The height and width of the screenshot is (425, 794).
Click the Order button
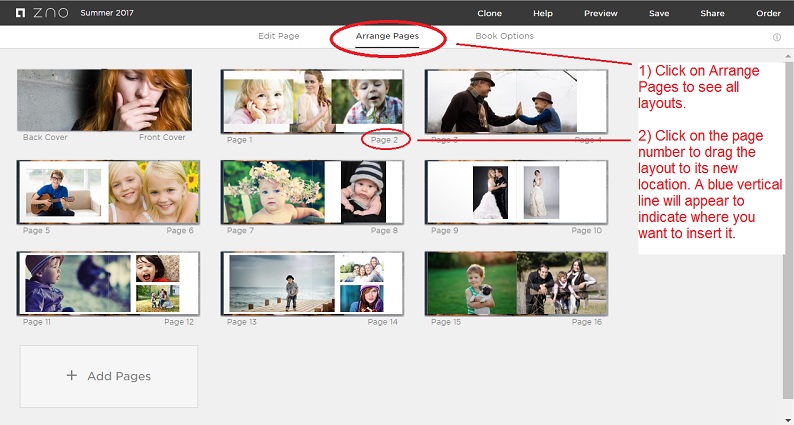(x=768, y=13)
